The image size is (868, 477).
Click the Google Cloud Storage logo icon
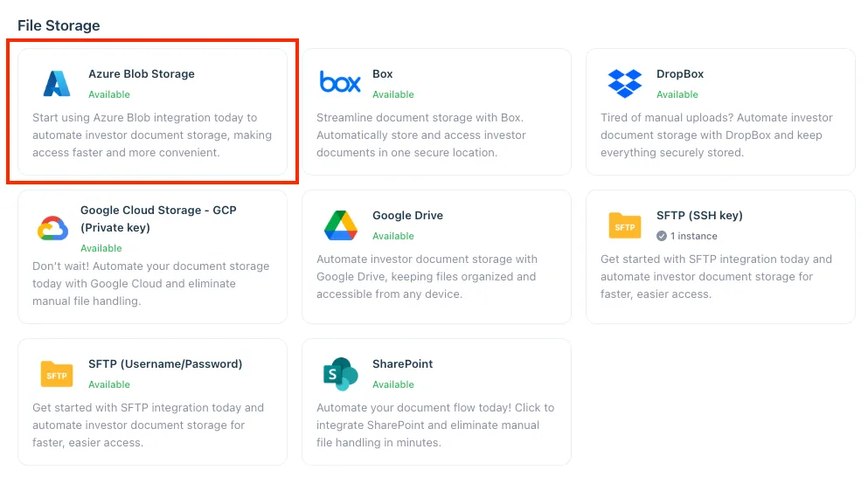[53, 228]
